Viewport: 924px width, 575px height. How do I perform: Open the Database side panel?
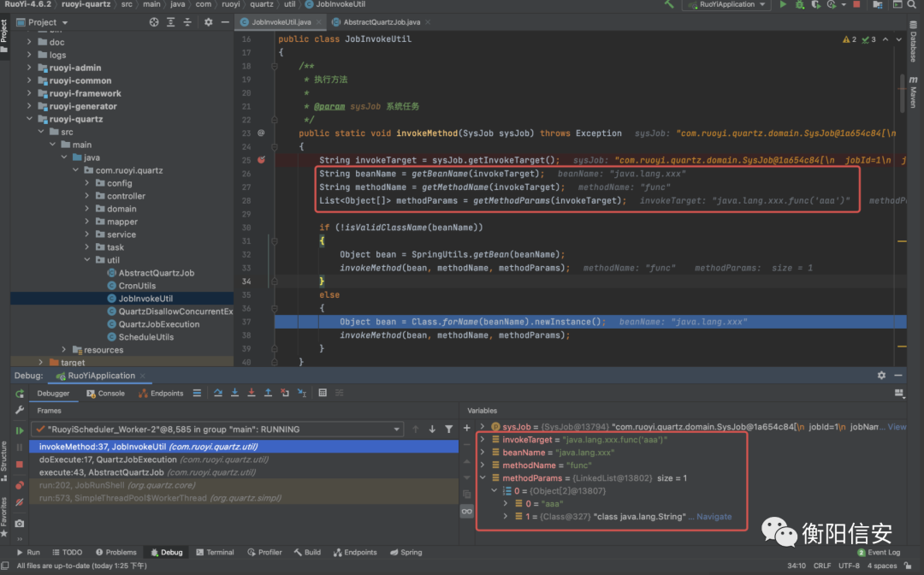pyautogui.click(x=913, y=41)
